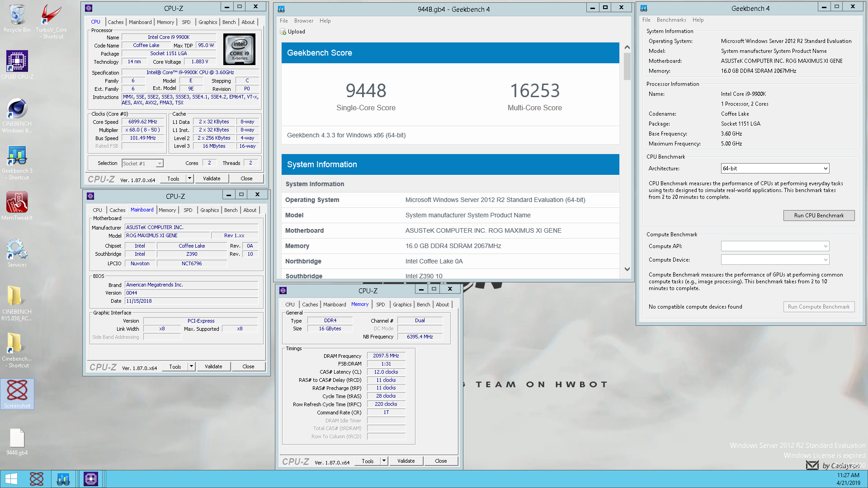Click BIOS Version field 0044
Image resolution: width=868 pixels, height=488 pixels.
191,293
